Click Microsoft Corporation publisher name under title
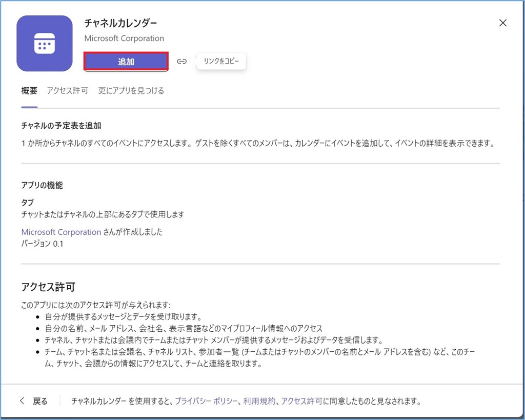Screen dimensions: 525x420 124,38
